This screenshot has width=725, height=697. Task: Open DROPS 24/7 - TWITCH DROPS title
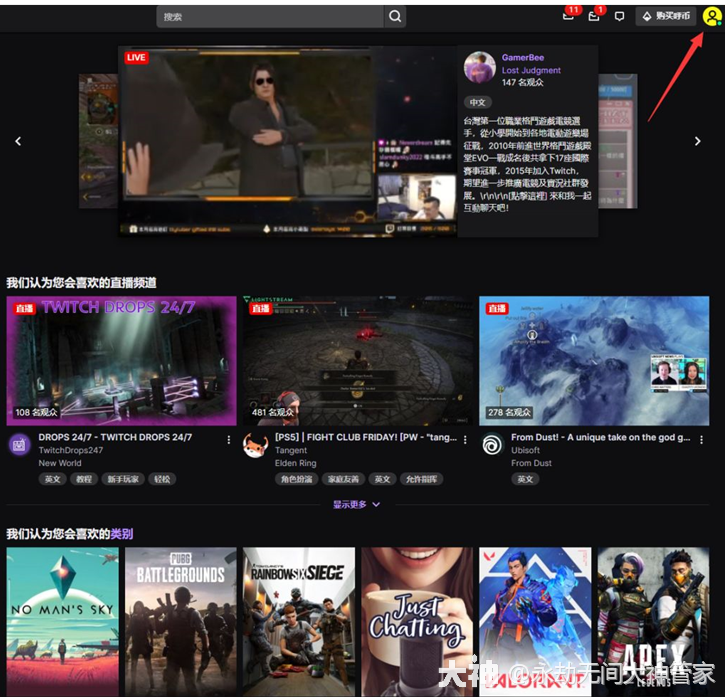tap(115, 437)
